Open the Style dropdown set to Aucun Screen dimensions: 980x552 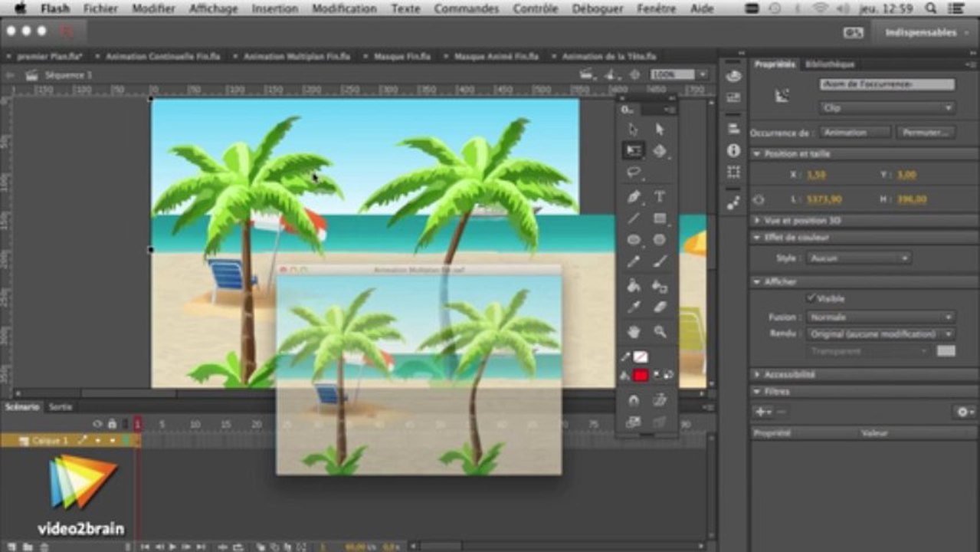[x=858, y=258]
